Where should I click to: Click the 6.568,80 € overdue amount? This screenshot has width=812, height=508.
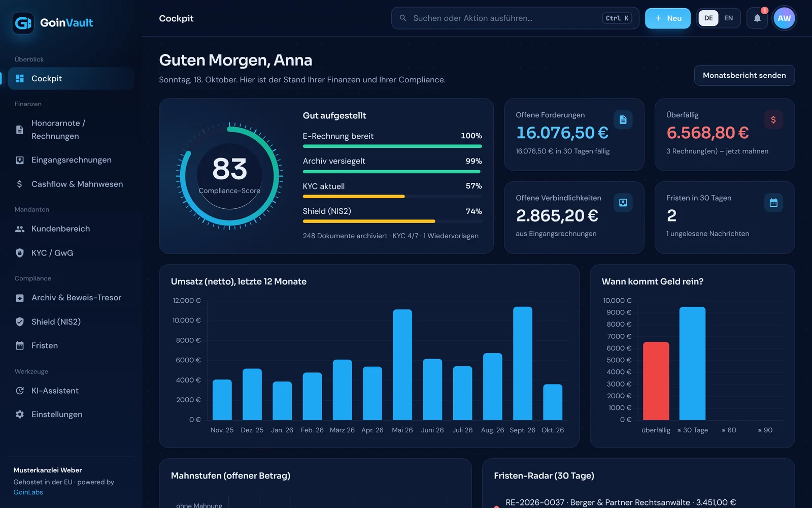pos(707,133)
